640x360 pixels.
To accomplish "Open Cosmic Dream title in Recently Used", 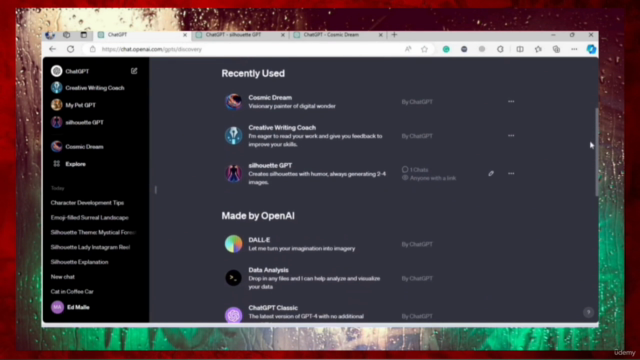I will 270,98.
